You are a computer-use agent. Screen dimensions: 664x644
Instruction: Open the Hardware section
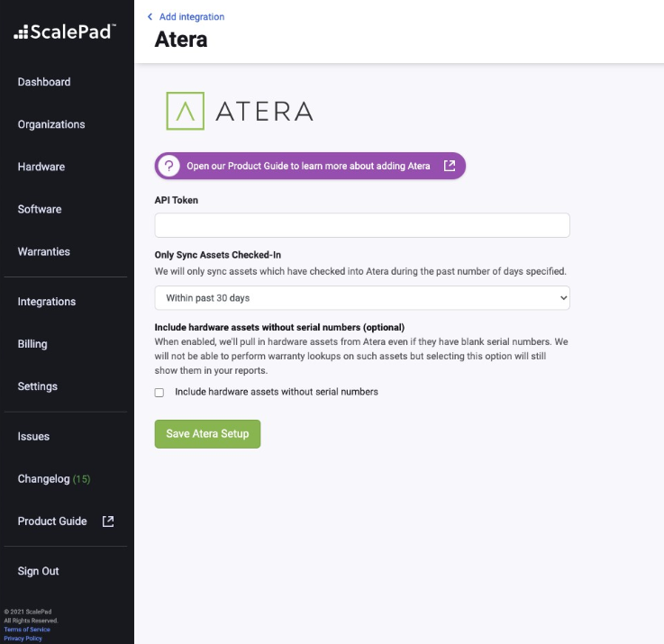click(41, 167)
